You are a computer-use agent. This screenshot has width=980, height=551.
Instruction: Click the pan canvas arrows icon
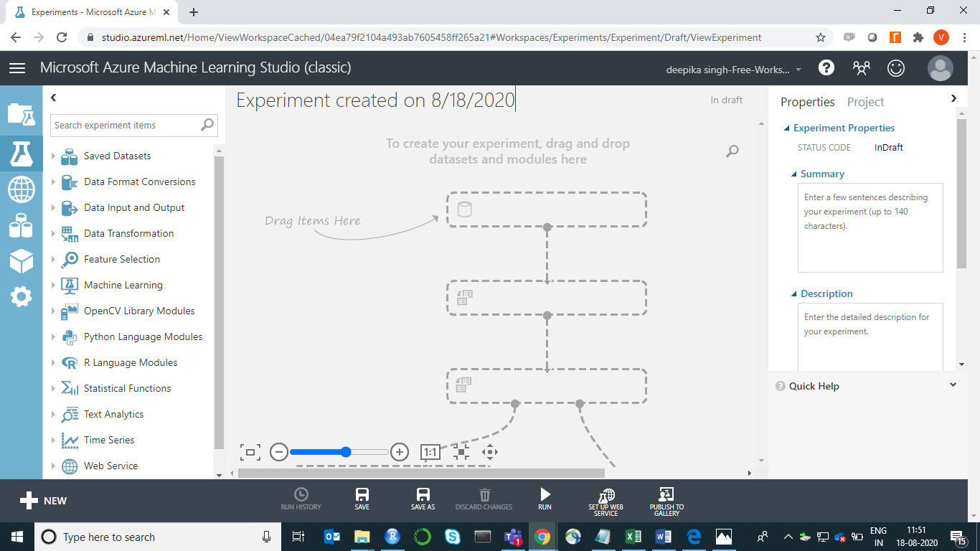490,452
